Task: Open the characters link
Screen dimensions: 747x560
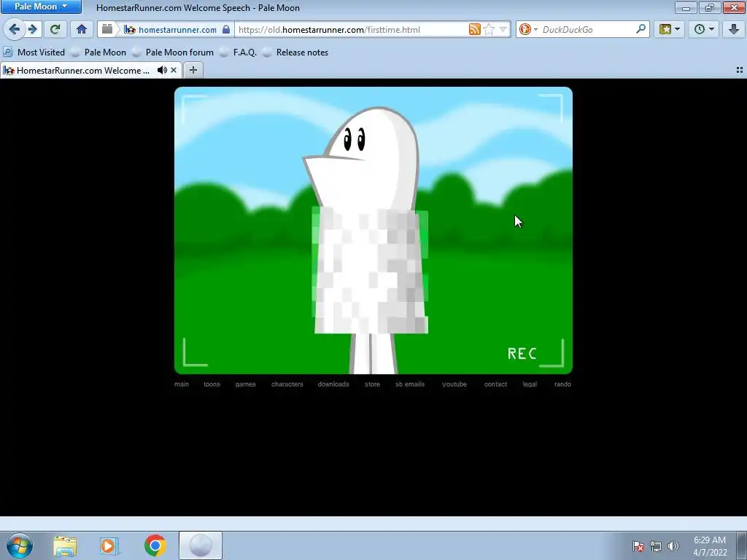Action: click(x=287, y=384)
